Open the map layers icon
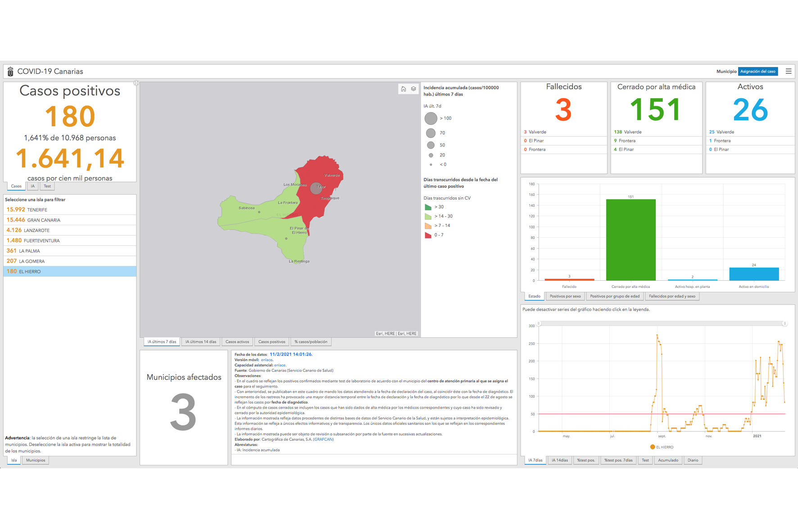798x532 pixels. (x=413, y=89)
